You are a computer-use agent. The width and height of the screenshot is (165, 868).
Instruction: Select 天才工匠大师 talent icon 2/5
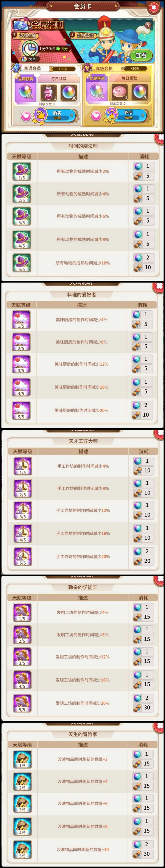coord(22,488)
